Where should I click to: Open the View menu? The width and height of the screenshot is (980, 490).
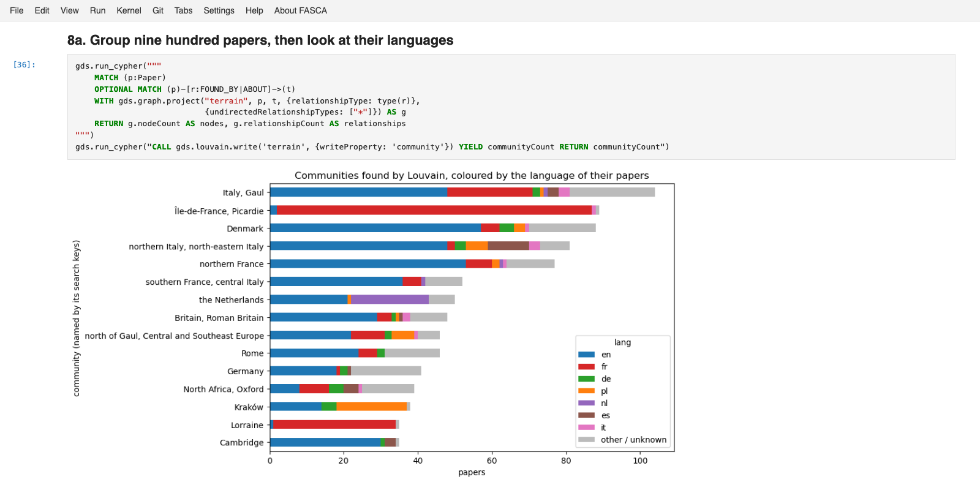(x=69, y=10)
